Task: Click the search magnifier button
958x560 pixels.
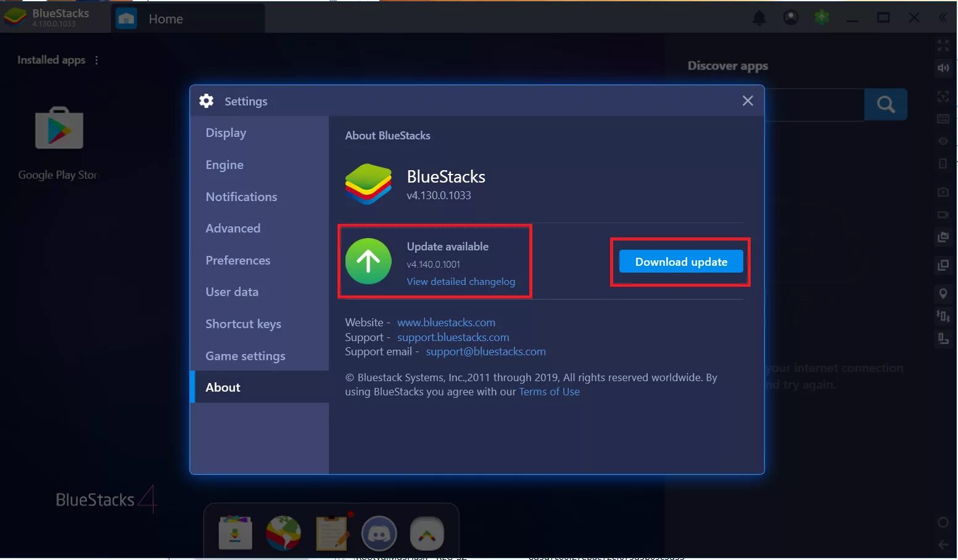Action: tap(886, 104)
